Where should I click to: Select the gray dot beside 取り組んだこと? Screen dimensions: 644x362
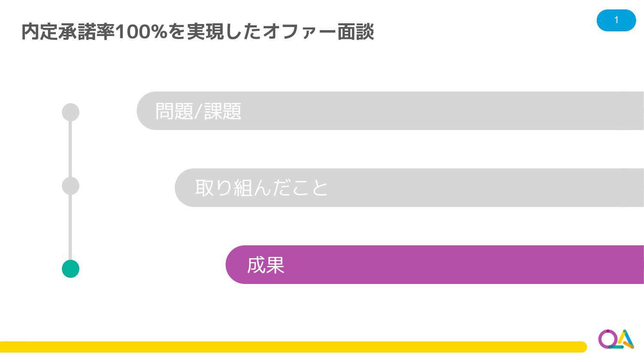pyautogui.click(x=70, y=186)
